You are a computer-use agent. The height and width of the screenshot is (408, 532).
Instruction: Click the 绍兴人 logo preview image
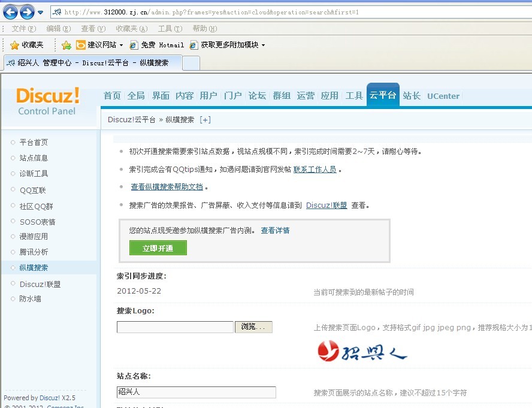tap(362, 352)
